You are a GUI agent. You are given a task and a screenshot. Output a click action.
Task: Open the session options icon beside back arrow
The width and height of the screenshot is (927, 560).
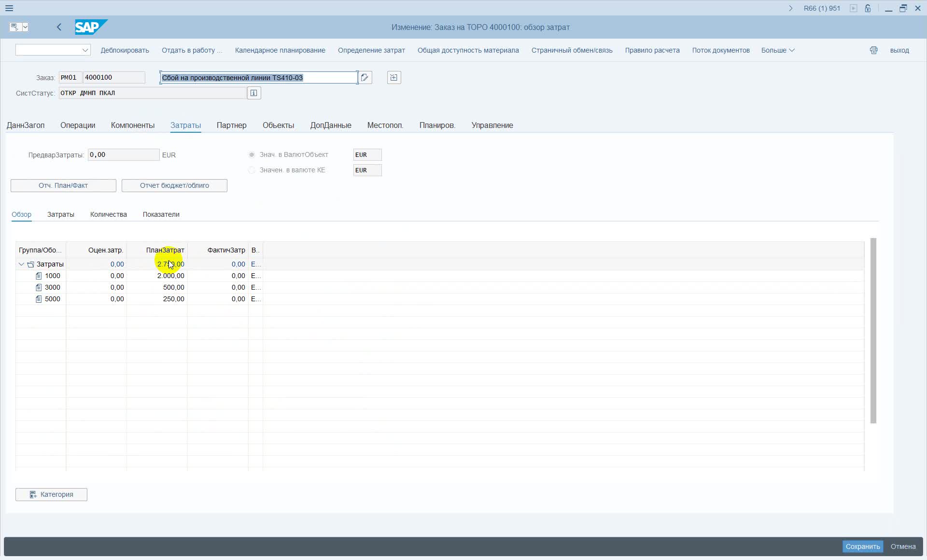coord(14,27)
